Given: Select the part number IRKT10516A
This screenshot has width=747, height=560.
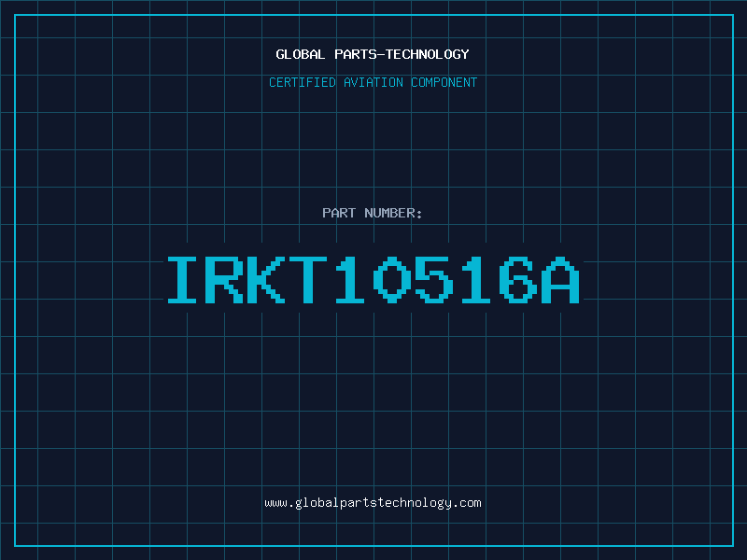Looking at the screenshot, I should point(373,279).
